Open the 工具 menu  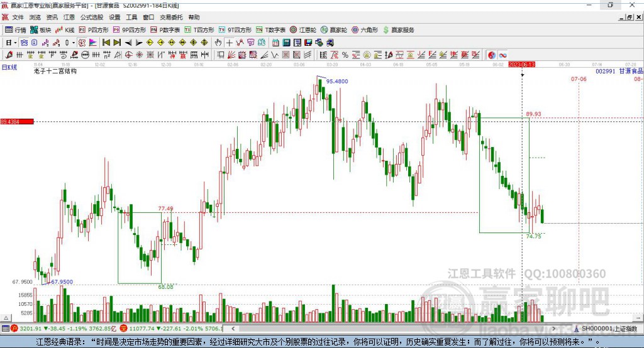131,17
